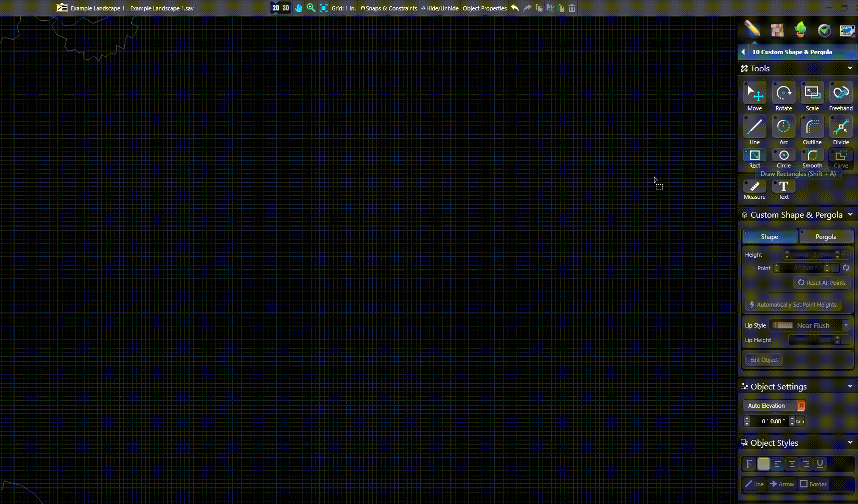Click the elevation value field
858x504 pixels.
pos(769,421)
